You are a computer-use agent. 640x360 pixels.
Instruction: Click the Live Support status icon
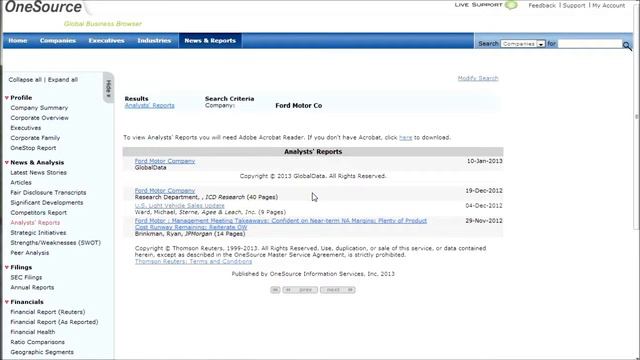click(511, 5)
